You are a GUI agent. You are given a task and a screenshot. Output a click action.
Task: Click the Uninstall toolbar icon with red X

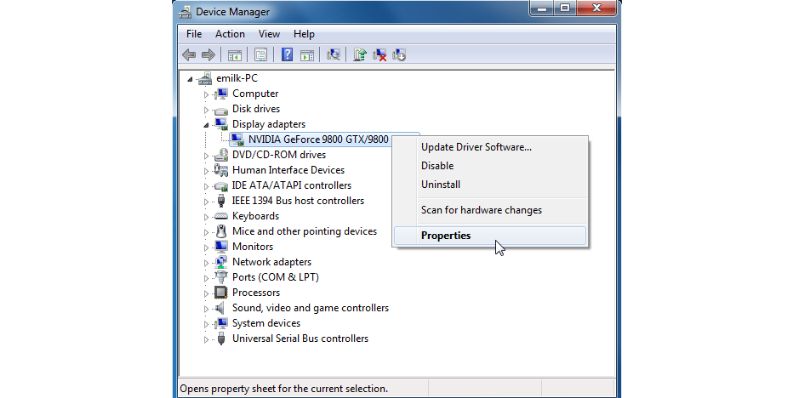(379, 55)
